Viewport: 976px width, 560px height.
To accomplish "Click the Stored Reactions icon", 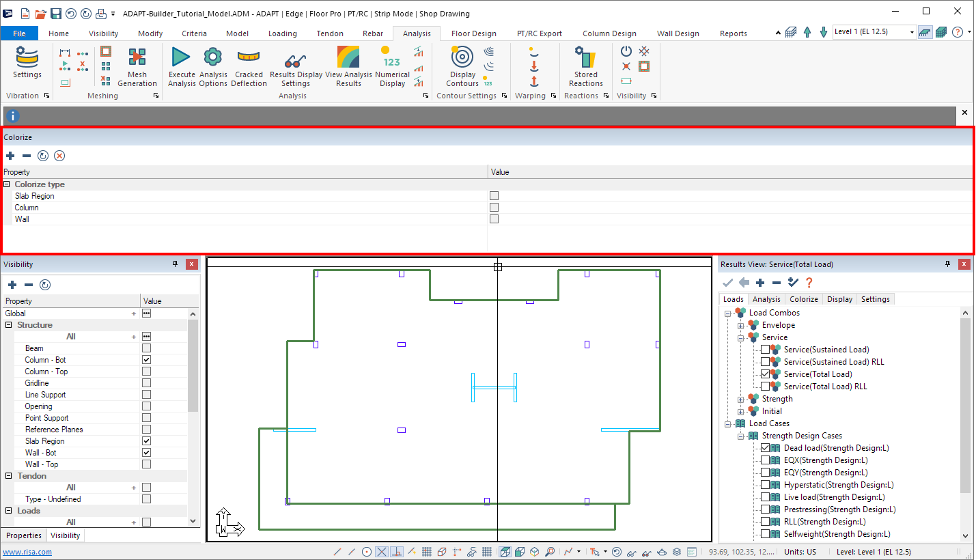I will coord(585,58).
